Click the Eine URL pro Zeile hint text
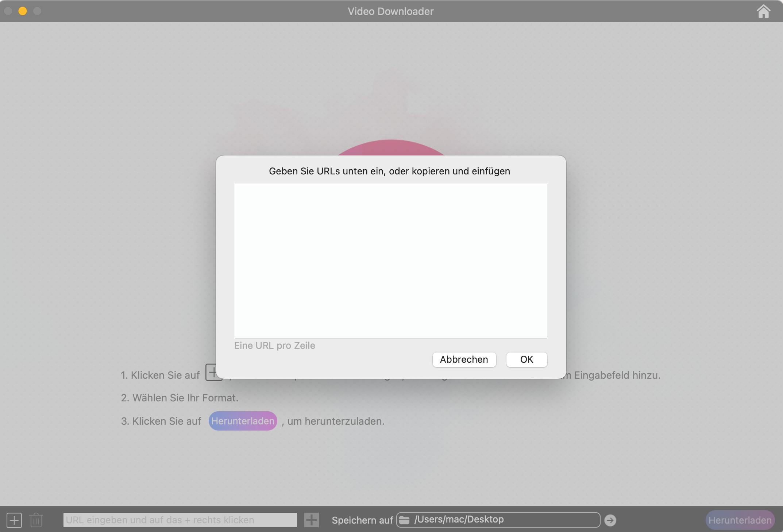This screenshot has width=783, height=532. [275, 346]
